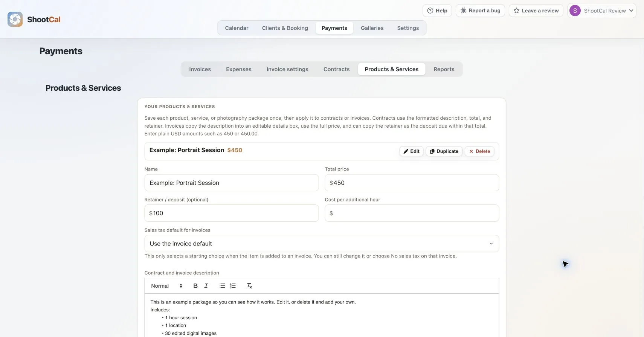Viewport: 644px width, 337px height.
Task: Go to Clients & Booking tab
Action: 285,28
